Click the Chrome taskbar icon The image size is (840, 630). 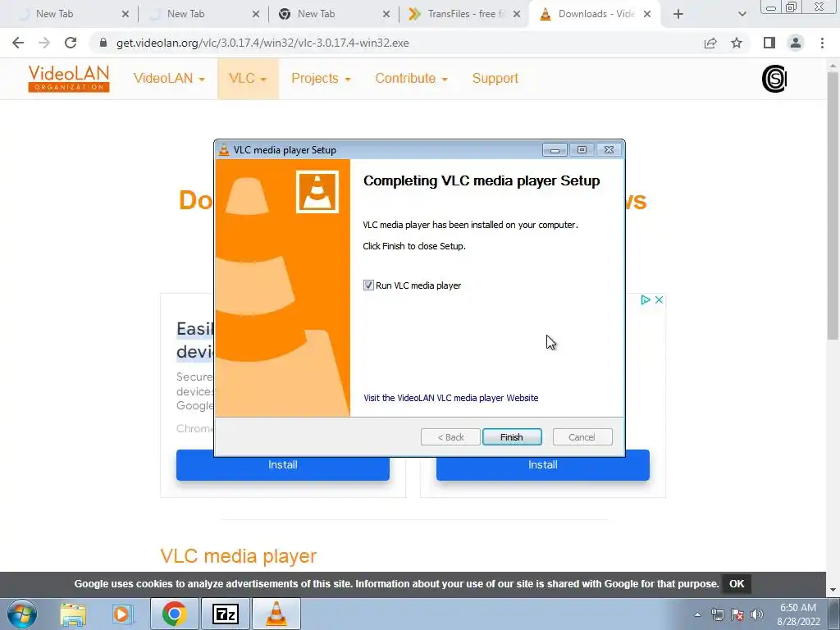174,614
